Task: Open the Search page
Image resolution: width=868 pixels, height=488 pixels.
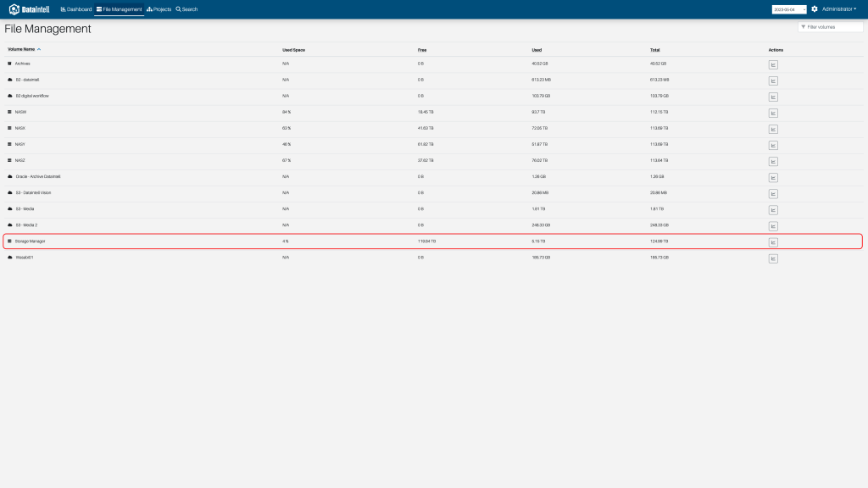Action: pyautogui.click(x=186, y=9)
